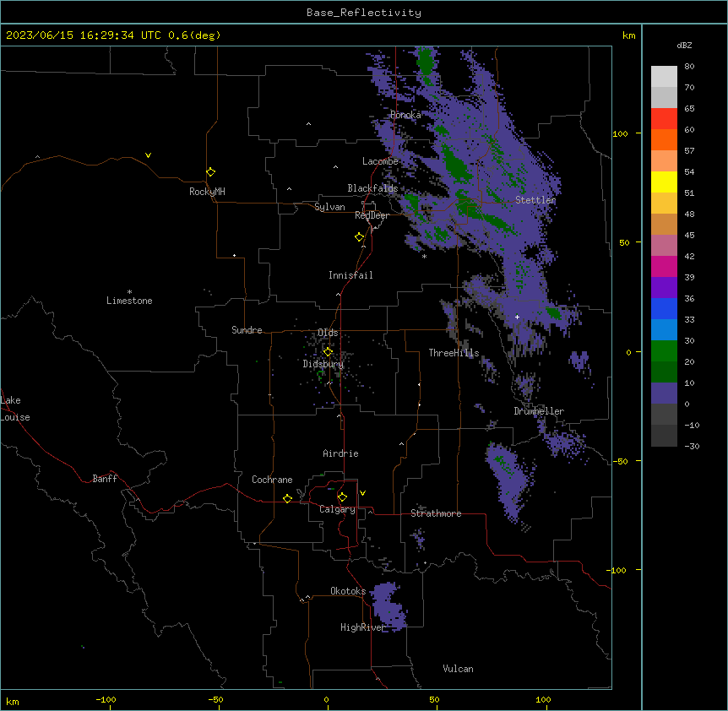
Task: Click the Didsbury label
Action: tap(323, 364)
